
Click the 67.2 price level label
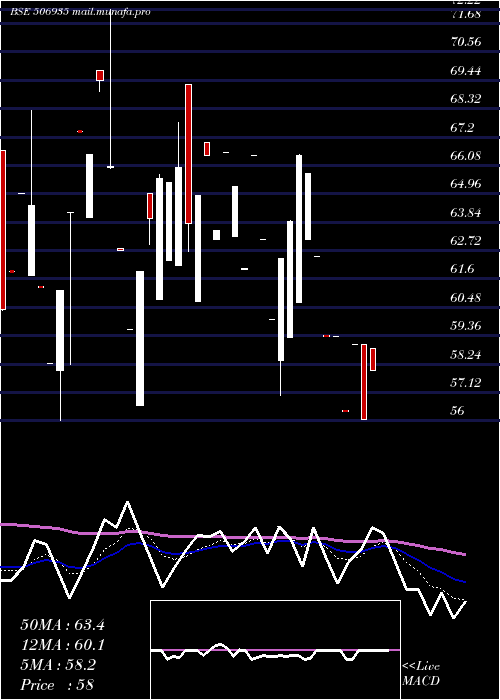[462, 128]
